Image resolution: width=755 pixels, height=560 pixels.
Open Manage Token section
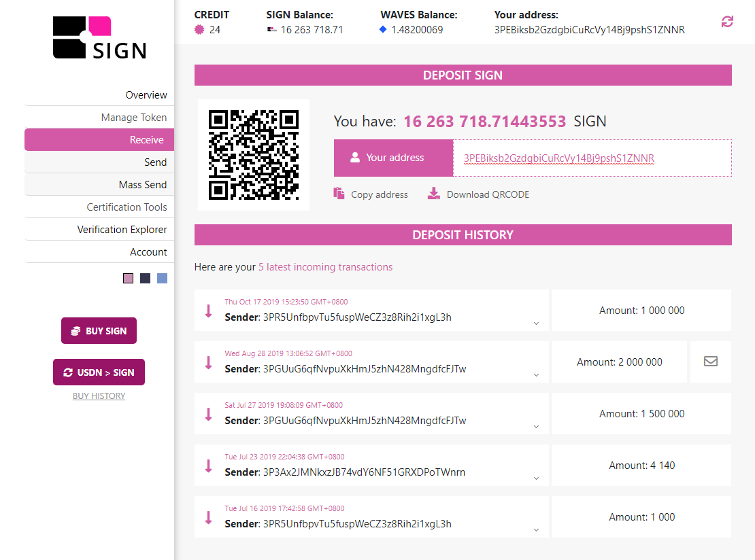(99, 118)
